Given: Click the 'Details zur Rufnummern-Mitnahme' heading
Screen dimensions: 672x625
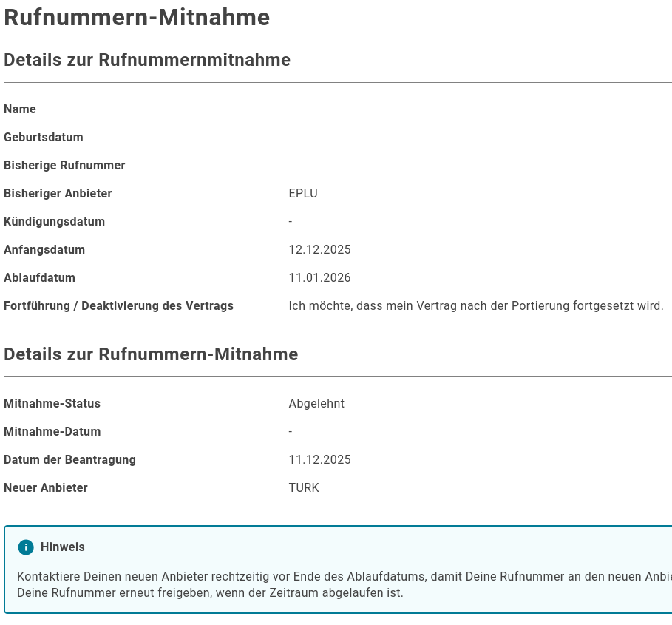Looking at the screenshot, I should click(151, 354).
